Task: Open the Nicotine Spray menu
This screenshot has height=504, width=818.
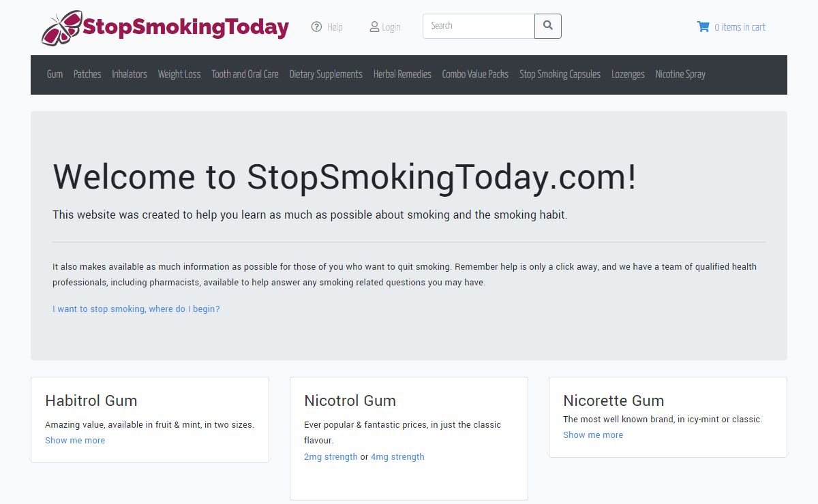Action: 680,74
